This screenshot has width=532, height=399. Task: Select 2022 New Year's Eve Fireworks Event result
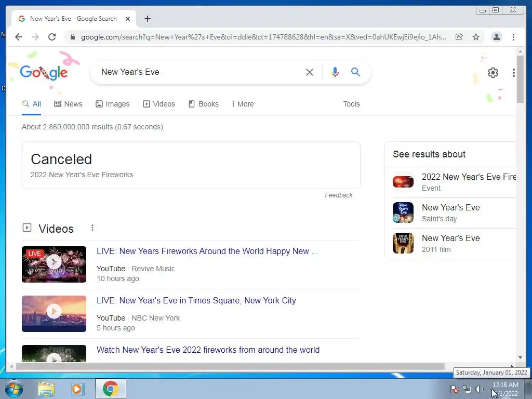[x=454, y=182]
